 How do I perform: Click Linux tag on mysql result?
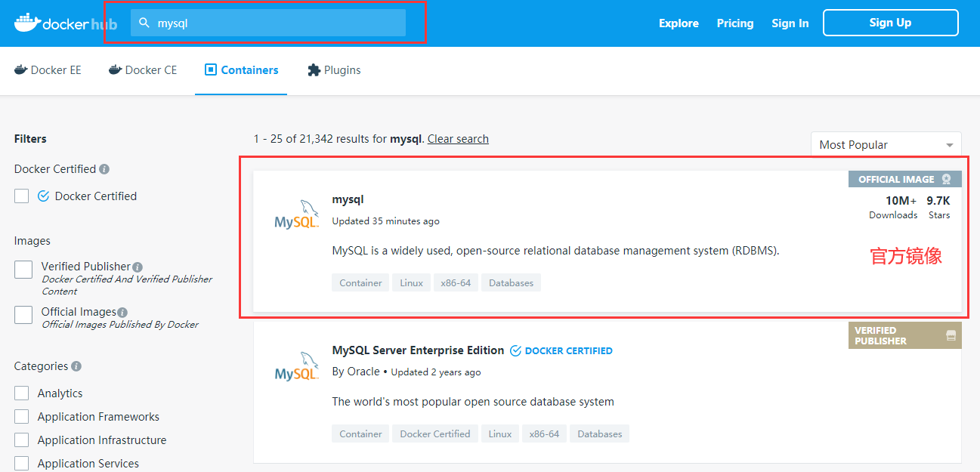tap(411, 283)
